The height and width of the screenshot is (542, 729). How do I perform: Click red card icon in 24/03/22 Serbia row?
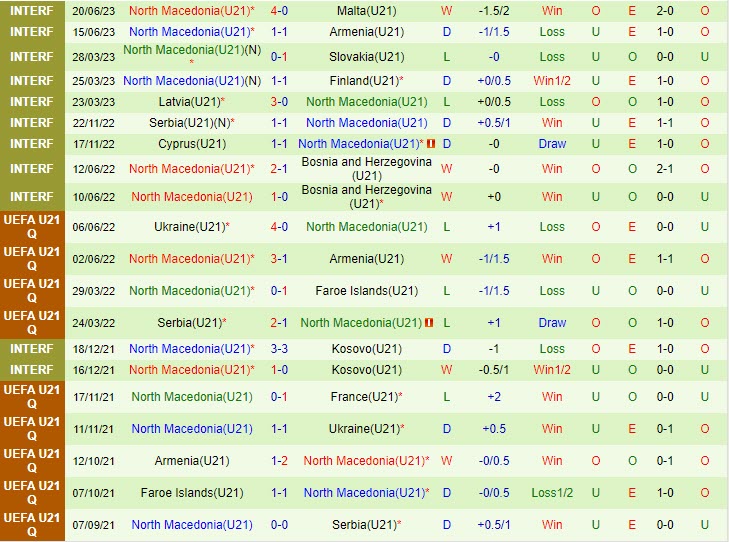click(429, 323)
